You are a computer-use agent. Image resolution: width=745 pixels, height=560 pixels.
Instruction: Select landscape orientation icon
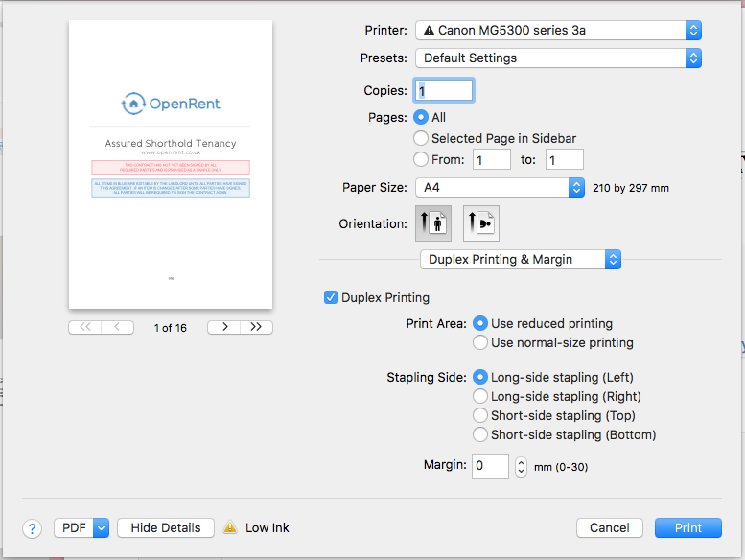tap(481, 223)
